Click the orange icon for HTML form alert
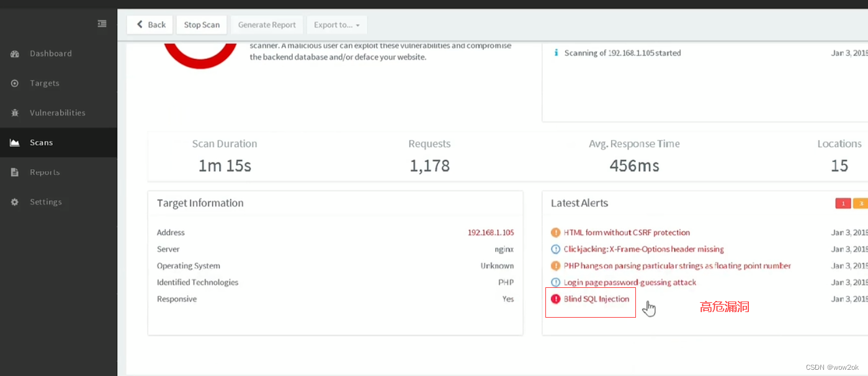 point(556,233)
